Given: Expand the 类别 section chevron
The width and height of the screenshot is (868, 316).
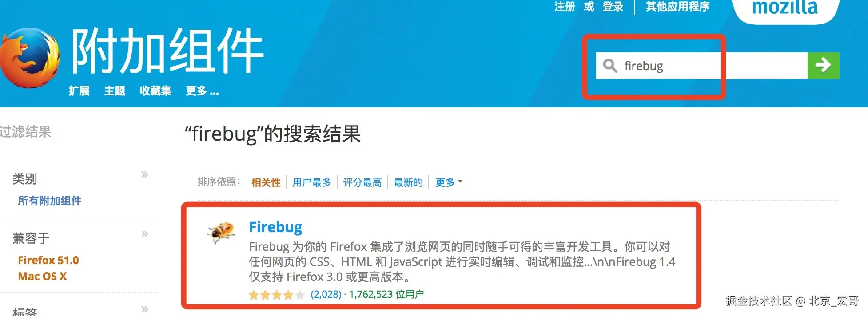Looking at the screenshot, I should (x=145, y=174).
